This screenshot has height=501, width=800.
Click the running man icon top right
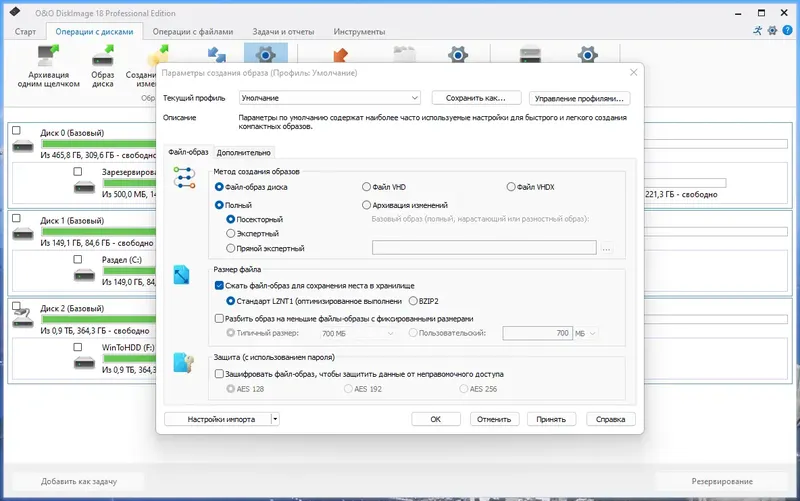click(758, 31)
